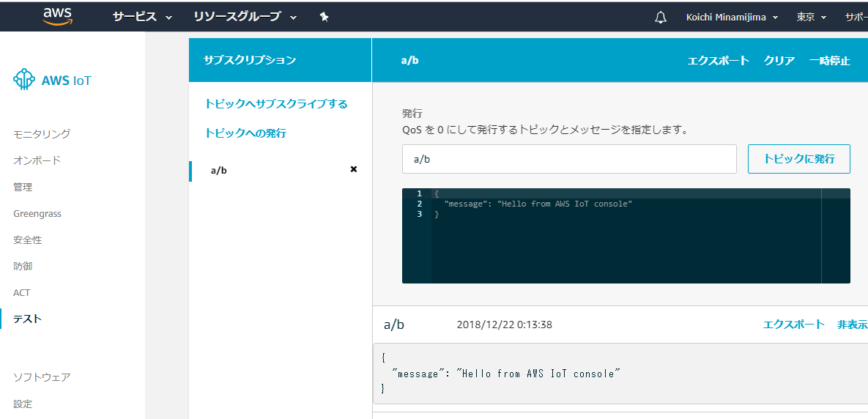Screen dimensions: 868x419
Task: Open 管理 in the sidebar
Action: click(x=23, y=187)
